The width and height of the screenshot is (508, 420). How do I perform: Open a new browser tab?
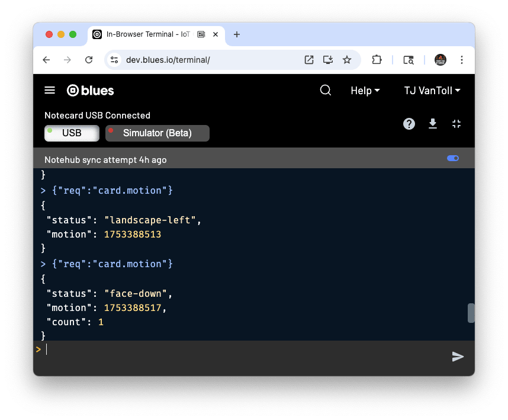[237, 34]
